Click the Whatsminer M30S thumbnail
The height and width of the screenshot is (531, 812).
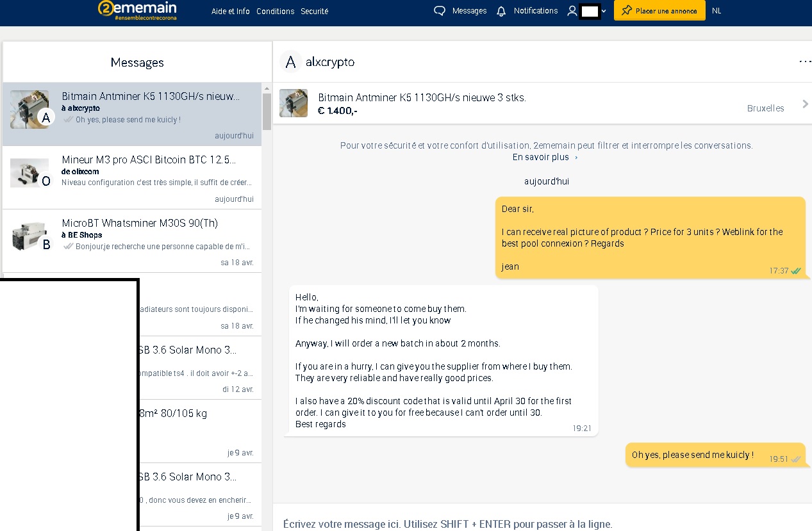click(x=29, y=236)
